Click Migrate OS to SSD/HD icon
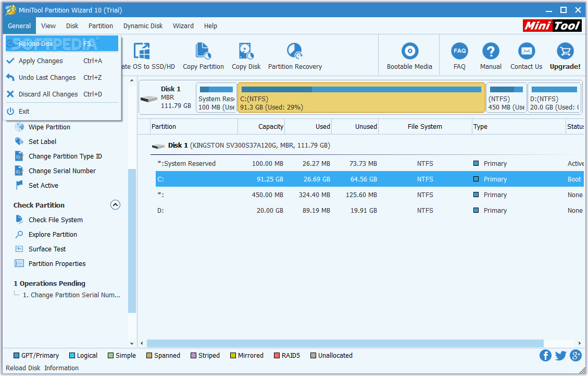588x376 pixels. (142, 51)
